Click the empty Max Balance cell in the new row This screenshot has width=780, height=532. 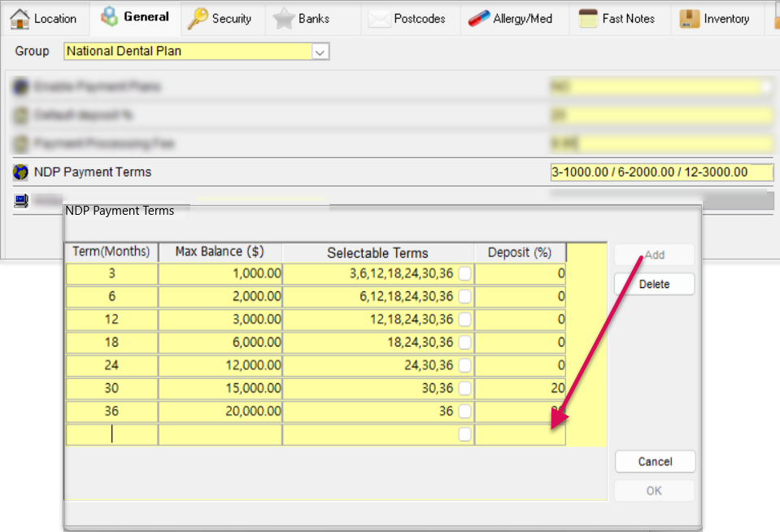click(220, 434)
